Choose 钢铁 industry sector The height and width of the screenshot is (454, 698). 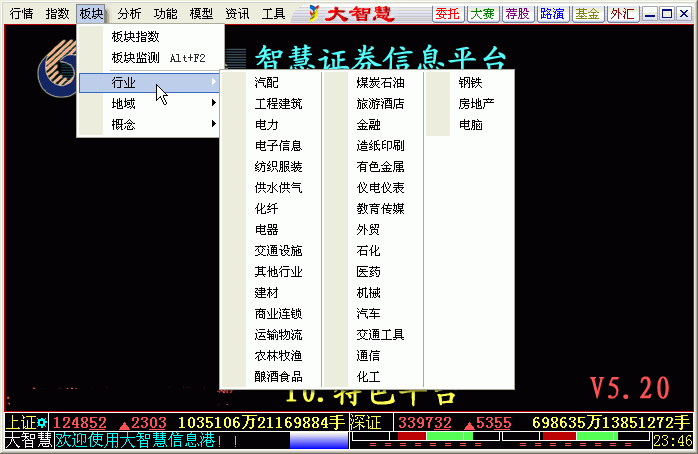click(469, 83)
